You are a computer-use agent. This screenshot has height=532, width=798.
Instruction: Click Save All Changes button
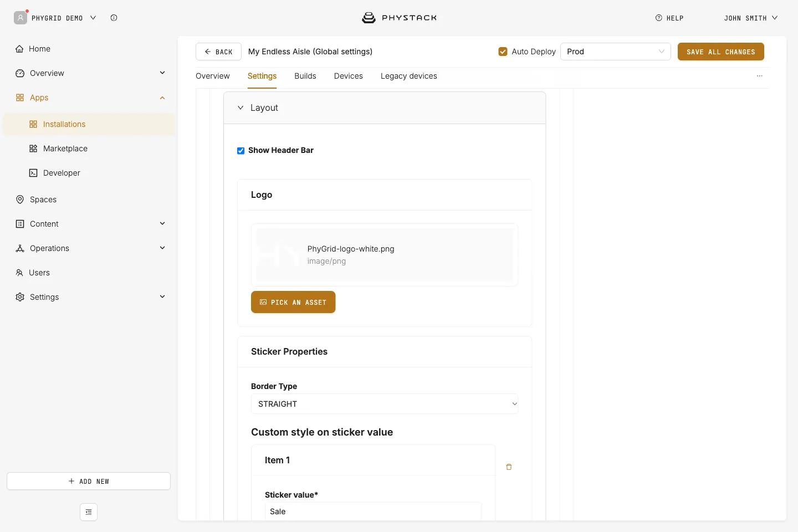[x=721, y=52]
